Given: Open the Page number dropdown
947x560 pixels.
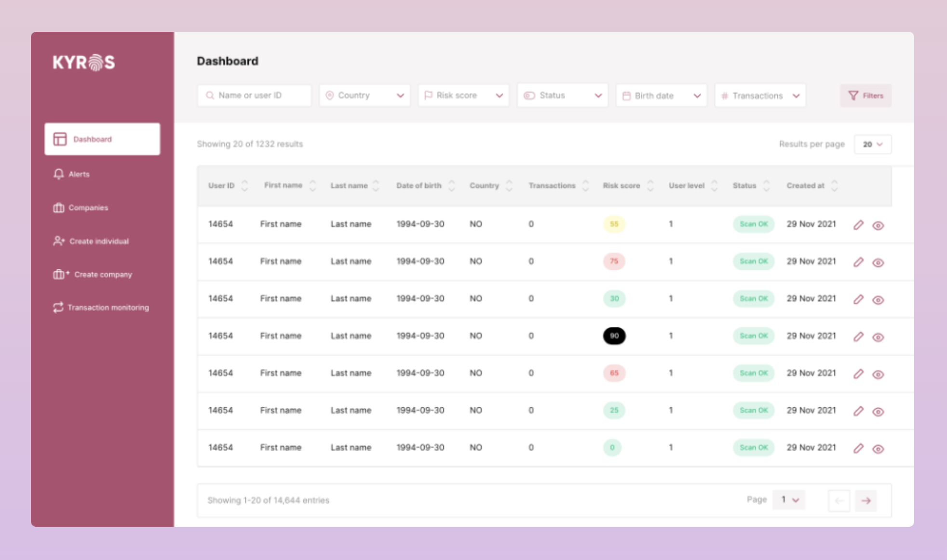Looking at the screenshot, I should point(789,500).
